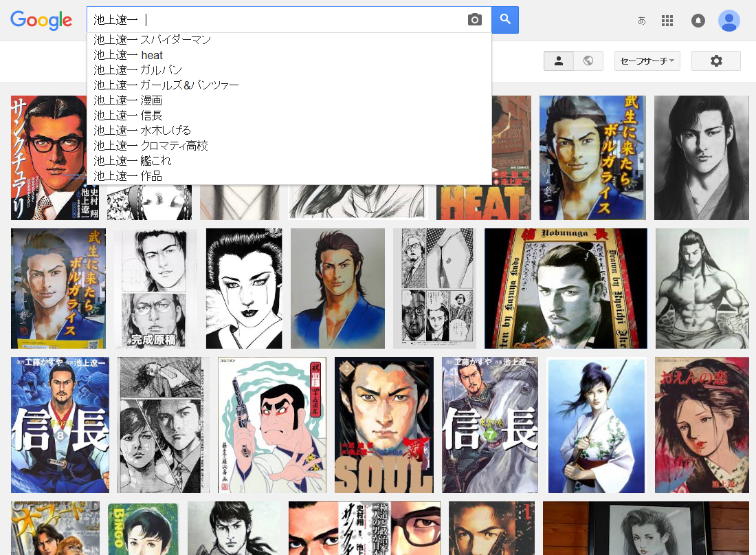Open the SOUL cover thumbnail
The height and width of the screenshot is (555, 756).
pos(383,425)
